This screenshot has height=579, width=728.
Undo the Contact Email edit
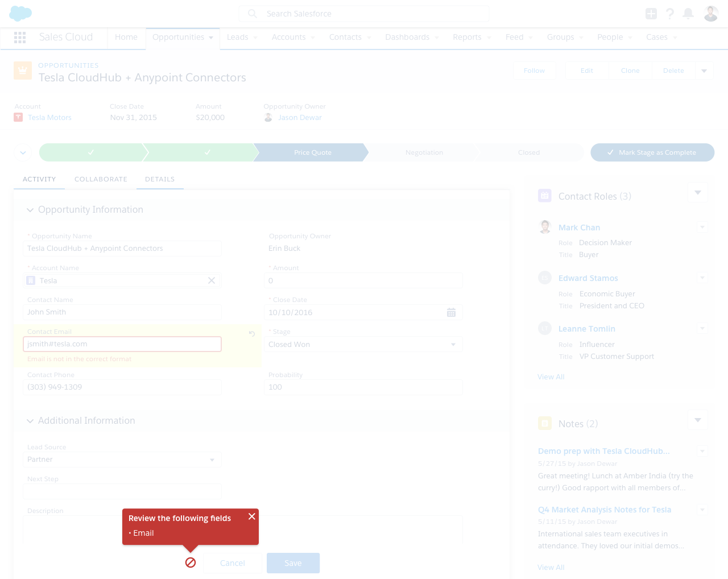[x=251, y=334]
